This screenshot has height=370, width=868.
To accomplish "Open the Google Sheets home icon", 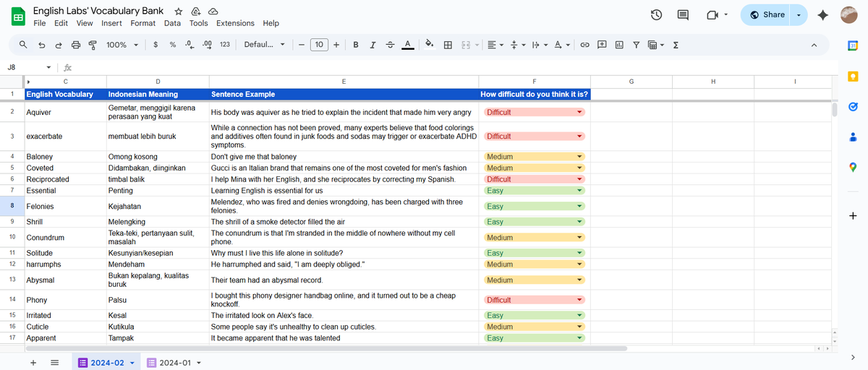I will 18,16.
